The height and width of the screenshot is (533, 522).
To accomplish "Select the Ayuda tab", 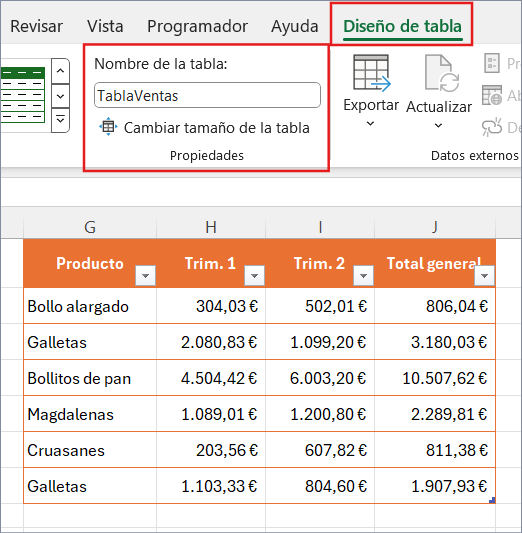I will click(x=295, y=26).
